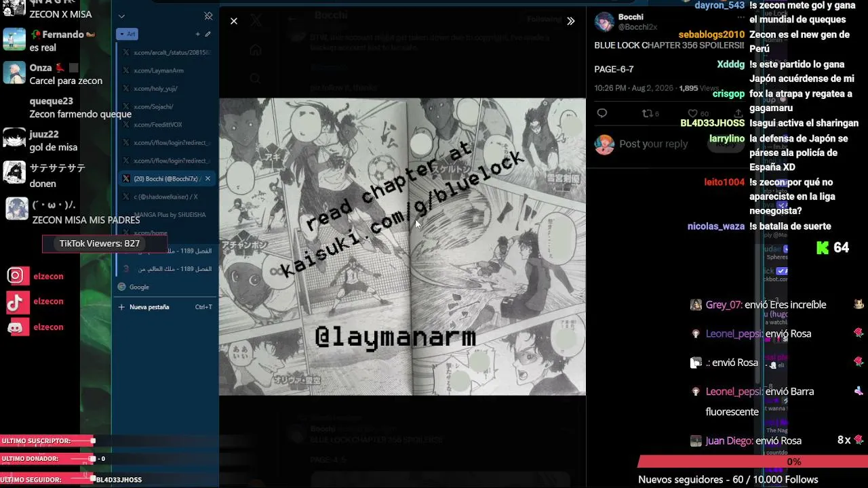Switch to MANGA Plus by SHUEISHA tab

(x=167, y=215)
